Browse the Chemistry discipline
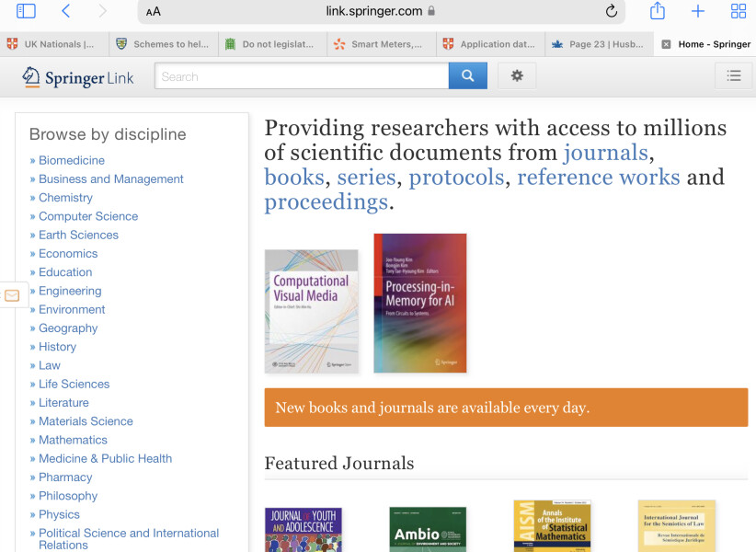Viewport: 756px width, 552px height. pyautogui.click(x=65, y=198)
